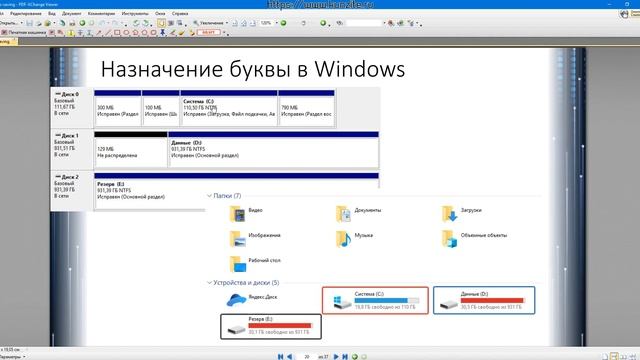This screenshot has width=640, height=360.
Task: Go to last page button
Action: [345, 357]
